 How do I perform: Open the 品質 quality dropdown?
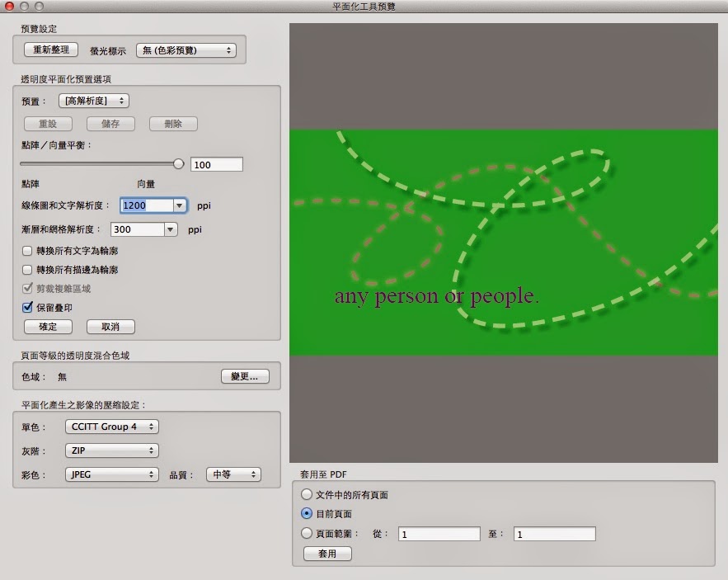(233, 474)
